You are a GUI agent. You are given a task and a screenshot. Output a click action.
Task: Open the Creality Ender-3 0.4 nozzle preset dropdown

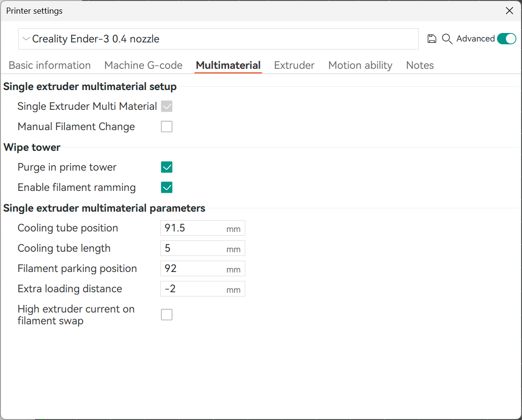pos(218,39)
